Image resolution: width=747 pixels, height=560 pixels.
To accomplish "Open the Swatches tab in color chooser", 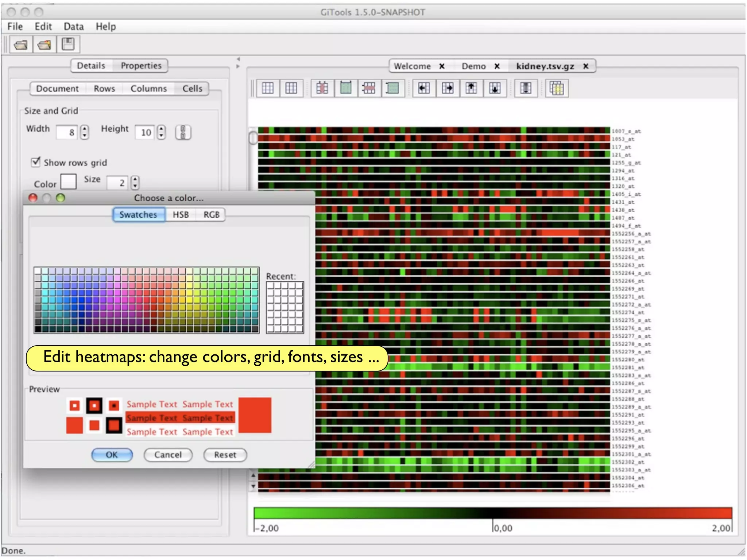I will [x=138, y=214].
